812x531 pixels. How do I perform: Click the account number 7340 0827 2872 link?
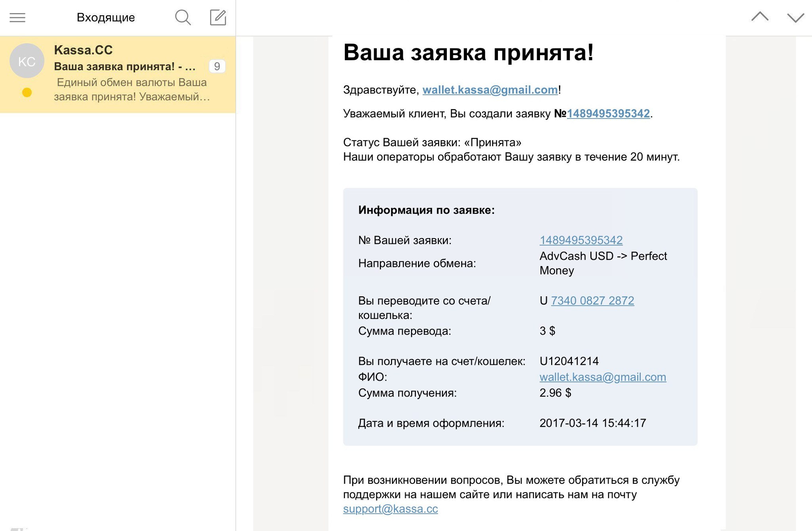coord(592,301)
